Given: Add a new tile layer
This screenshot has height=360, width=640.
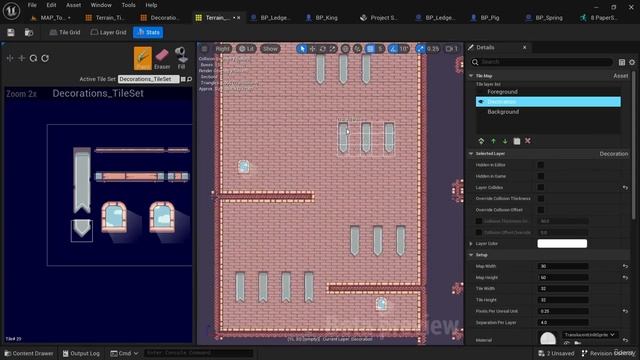Looking at the screenshot, I should (x=481, y=141).
